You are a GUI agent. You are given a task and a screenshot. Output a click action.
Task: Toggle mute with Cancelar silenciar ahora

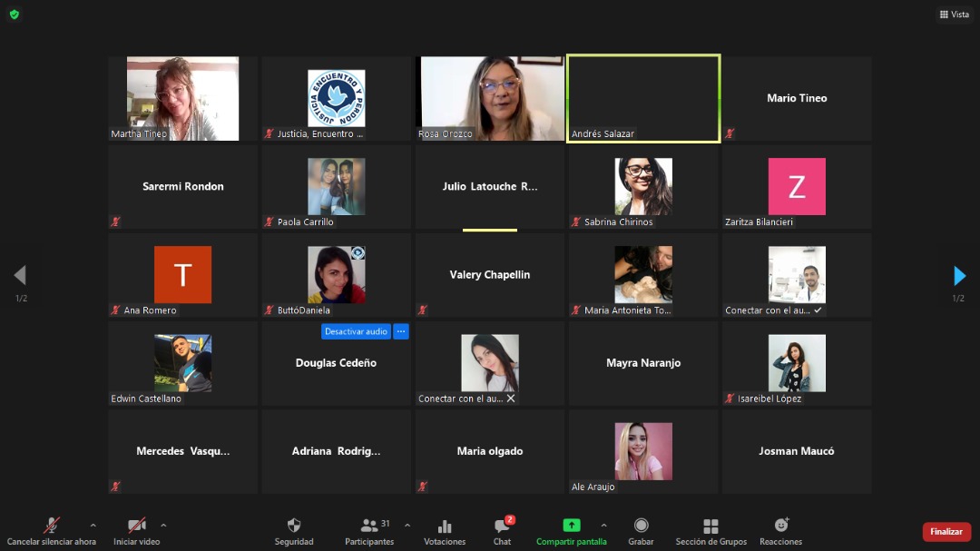pos(51,532)
